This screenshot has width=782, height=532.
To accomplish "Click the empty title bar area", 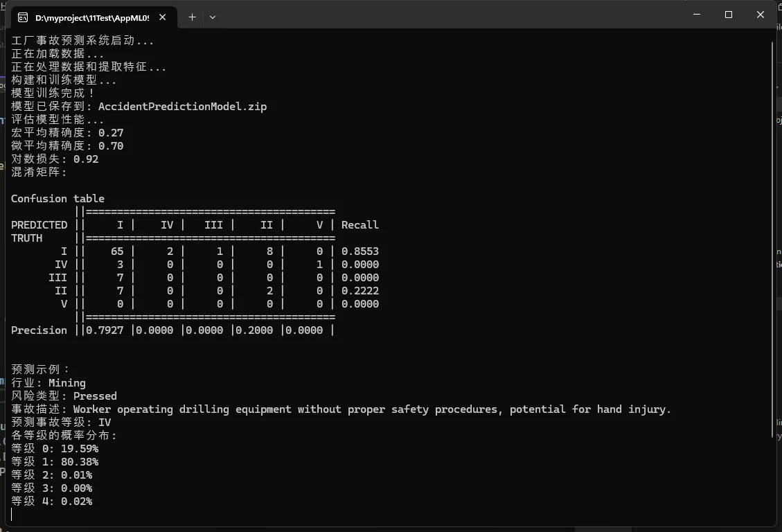I will coord(450,15).
